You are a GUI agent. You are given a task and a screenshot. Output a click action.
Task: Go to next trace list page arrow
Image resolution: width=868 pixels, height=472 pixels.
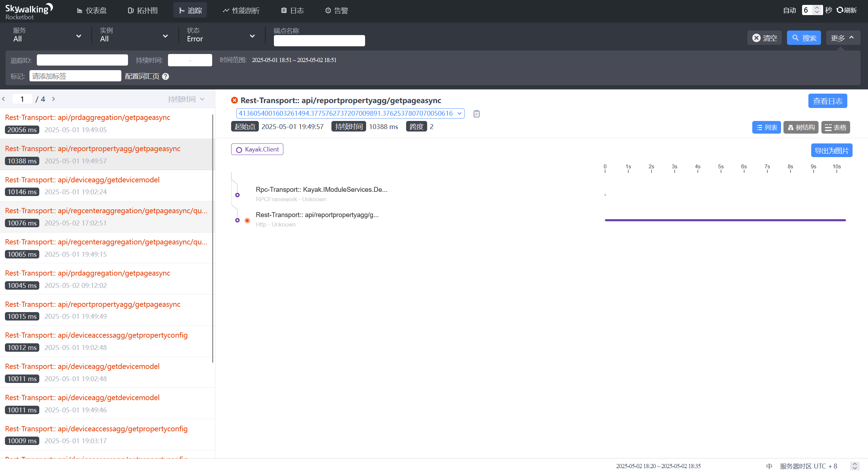(x=54, y=99)
